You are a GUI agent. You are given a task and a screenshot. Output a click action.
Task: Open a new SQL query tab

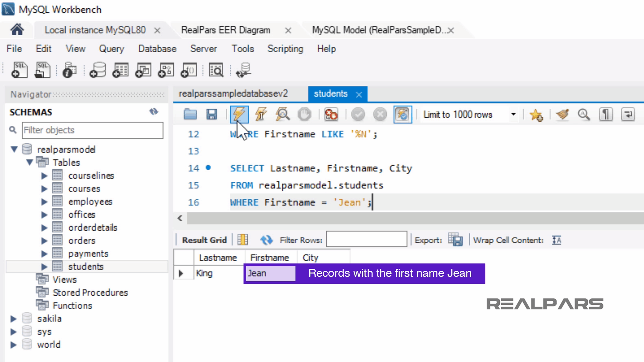coord(19,70)
